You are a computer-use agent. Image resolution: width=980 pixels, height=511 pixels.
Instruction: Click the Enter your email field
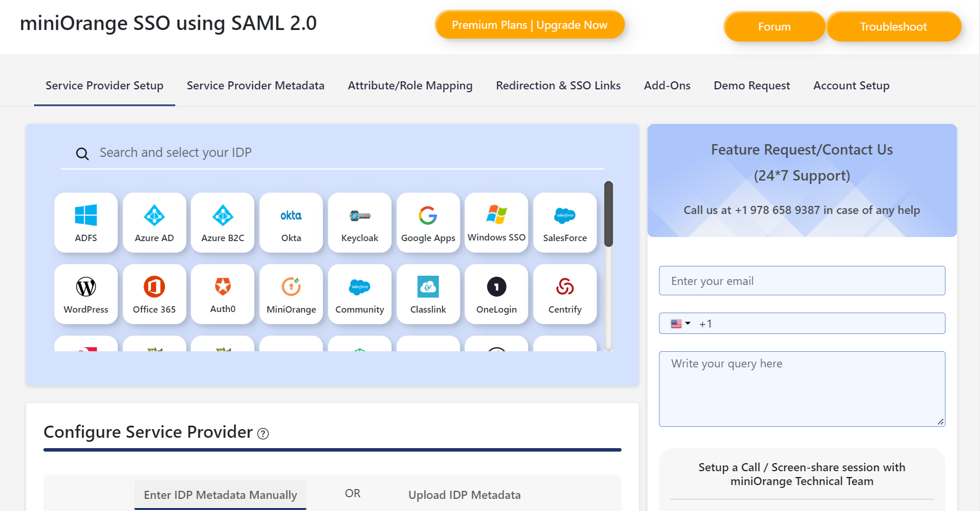click(802, 281)
